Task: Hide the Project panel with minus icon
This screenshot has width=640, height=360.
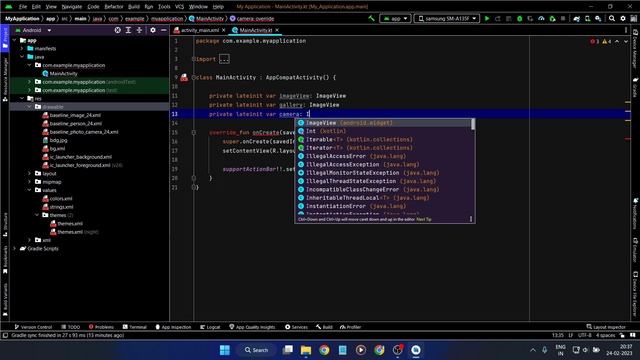Action: tap(163, 30)
